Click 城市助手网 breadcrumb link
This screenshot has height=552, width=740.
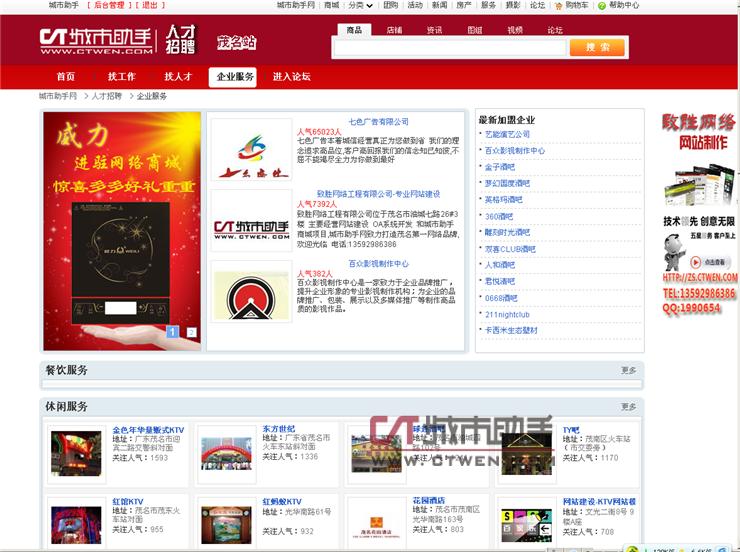[x=58, y=96]
